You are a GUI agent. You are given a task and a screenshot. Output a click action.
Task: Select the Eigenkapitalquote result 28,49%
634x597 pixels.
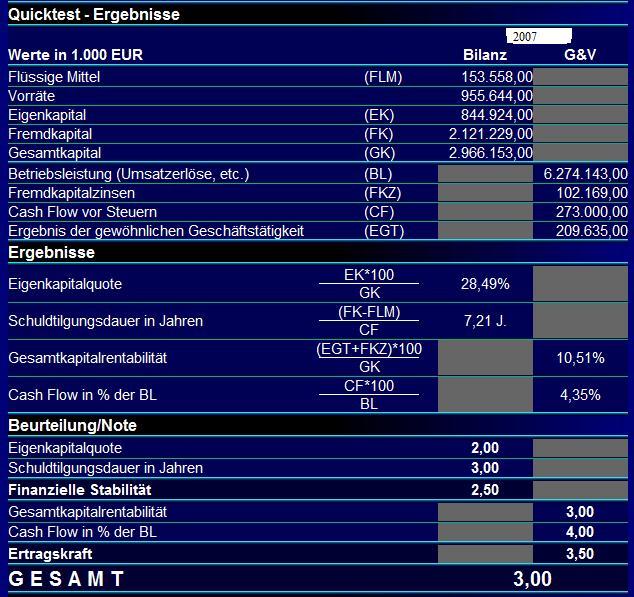[x=485, y=284]
